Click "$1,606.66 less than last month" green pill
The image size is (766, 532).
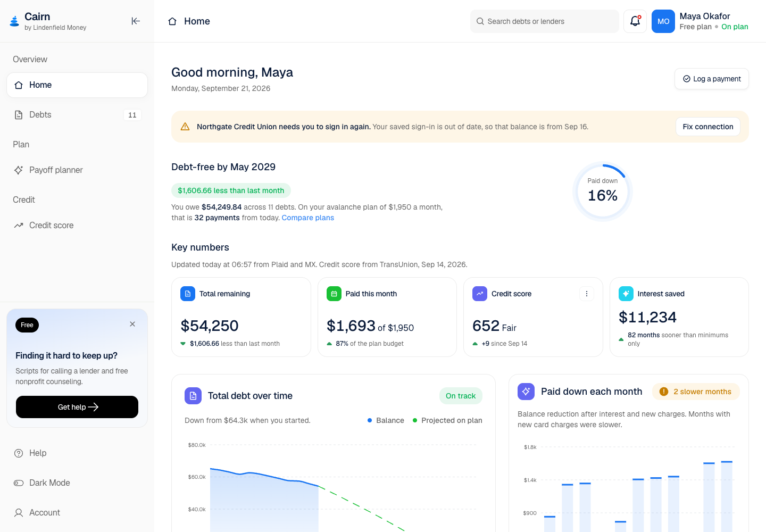pyautogui.click(x=231, y=190)
